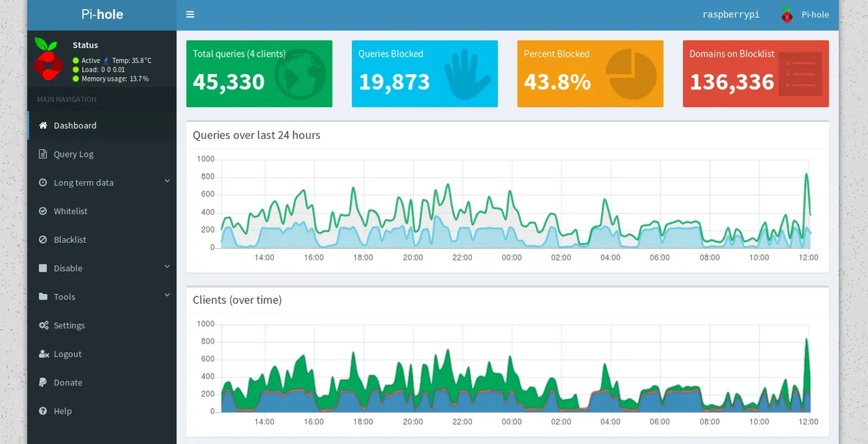This screenshot has height=444, width=868.
Task: Click the Logout user icon
Action: pos(43,354)
